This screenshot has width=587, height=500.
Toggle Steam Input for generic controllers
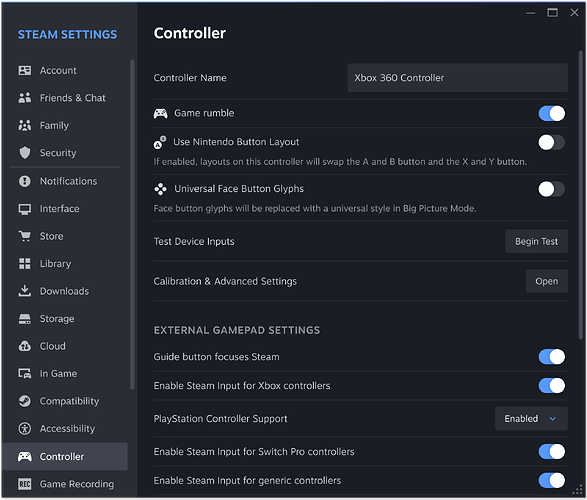click(x=552, y=480)
